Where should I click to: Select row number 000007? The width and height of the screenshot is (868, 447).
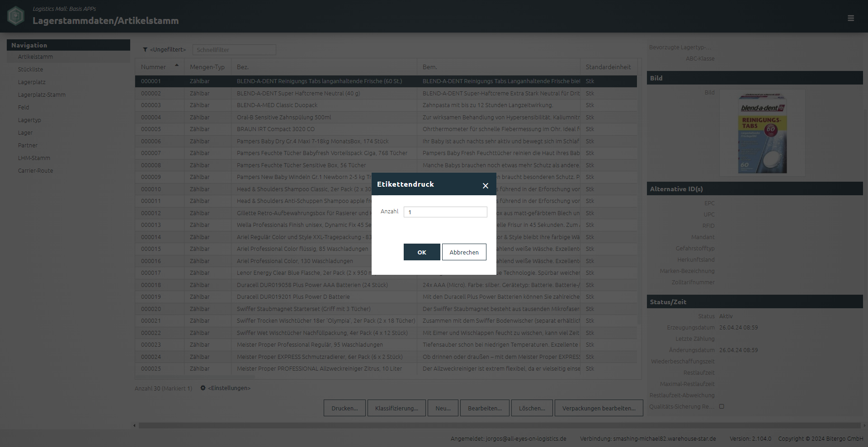coord(386,153)
